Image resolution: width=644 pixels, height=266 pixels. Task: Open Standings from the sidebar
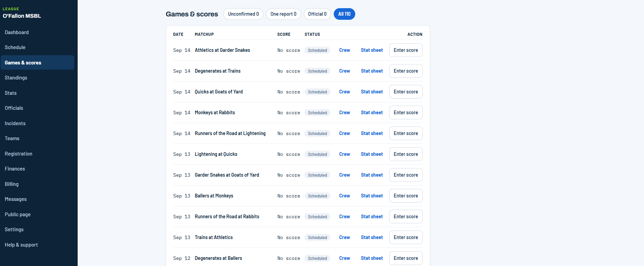pos(37,78)
